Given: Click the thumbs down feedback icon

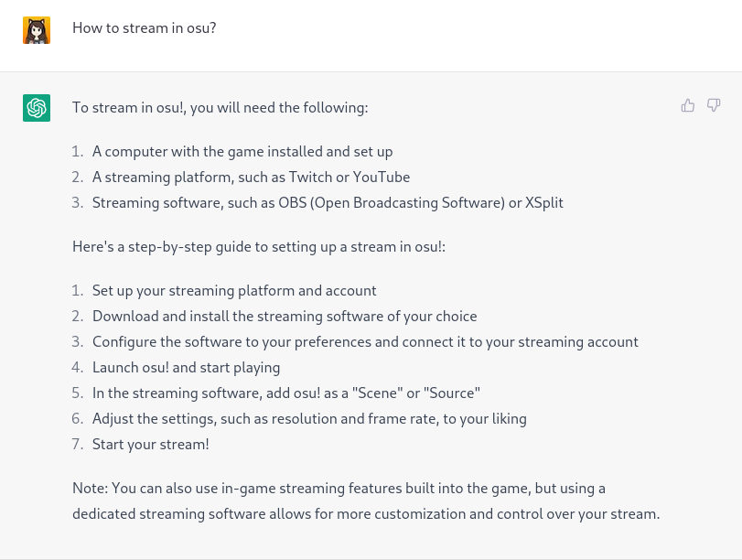Looking at the screenshot, I should [714, 106].
